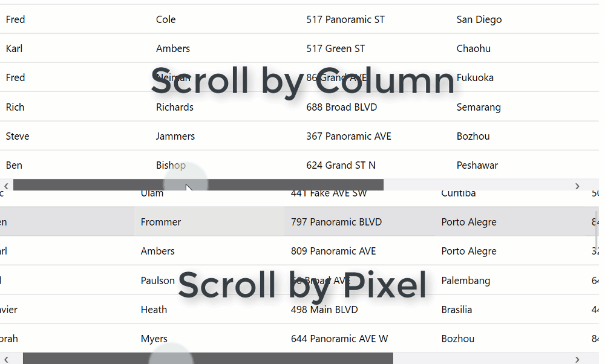Click the city cell reading San Diego
Viewport: 605px width, 364px height.
pos(479,19)
